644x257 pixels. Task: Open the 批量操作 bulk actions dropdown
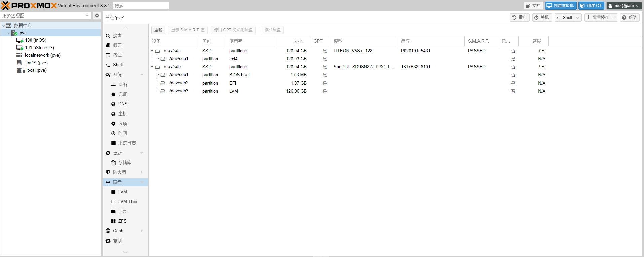[601, 18]
